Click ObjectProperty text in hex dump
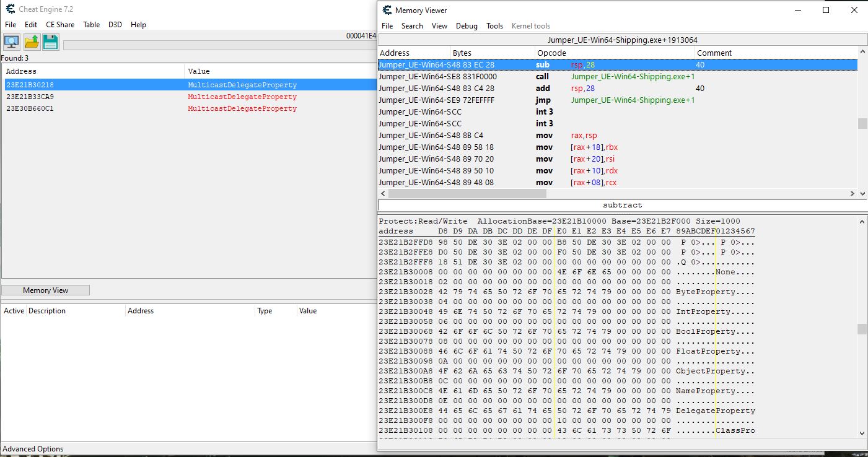This screenshot has height=457, width=868. (711, 371)
